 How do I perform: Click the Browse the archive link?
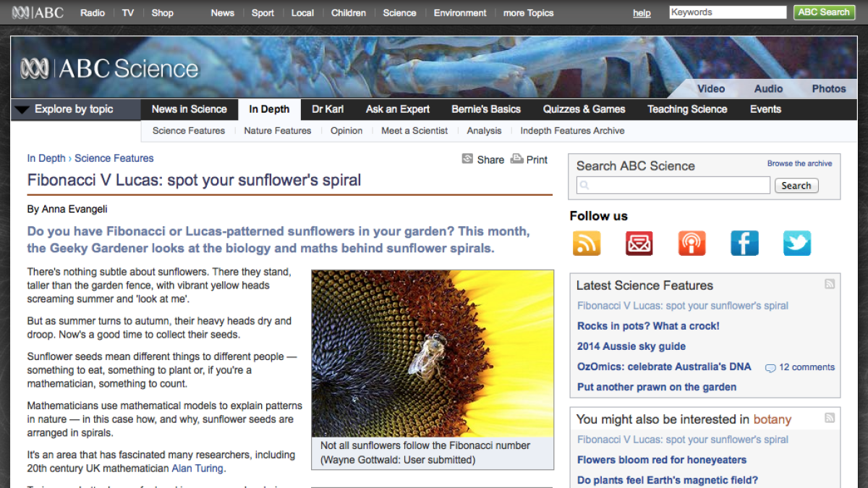[x=799, y=163]
